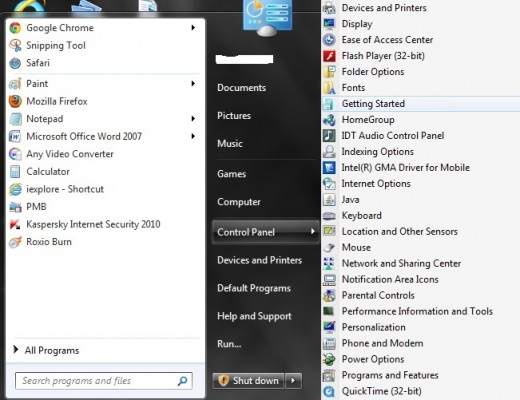Click the Snipping Tool scissors icon
Image resolution: width=520 pixels, height=400 pixels.
point(15,45)
